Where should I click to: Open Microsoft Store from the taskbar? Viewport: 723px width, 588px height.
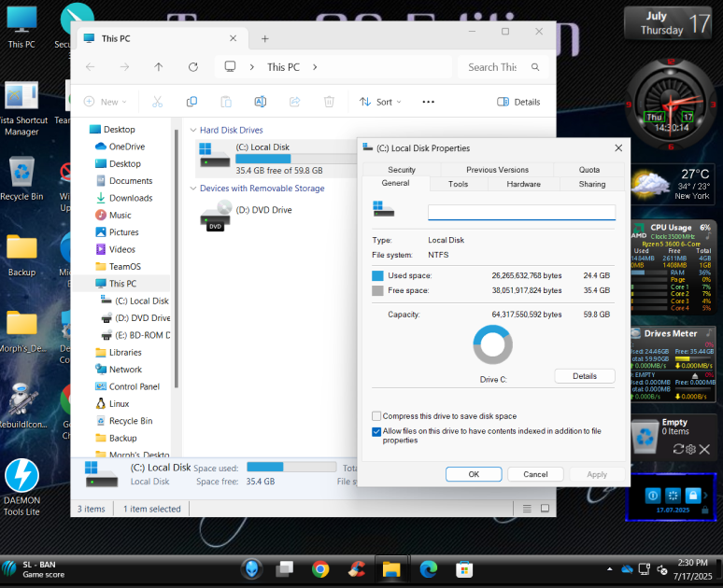[464, 569]
